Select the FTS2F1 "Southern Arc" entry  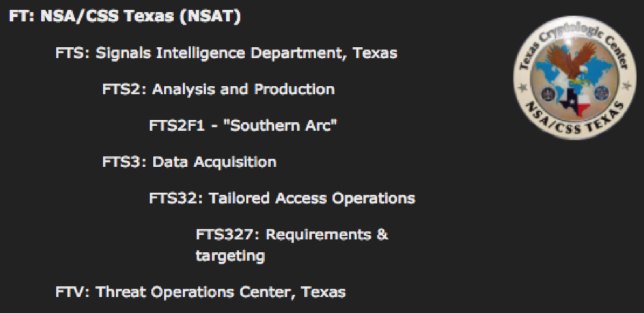coord(243,125)
